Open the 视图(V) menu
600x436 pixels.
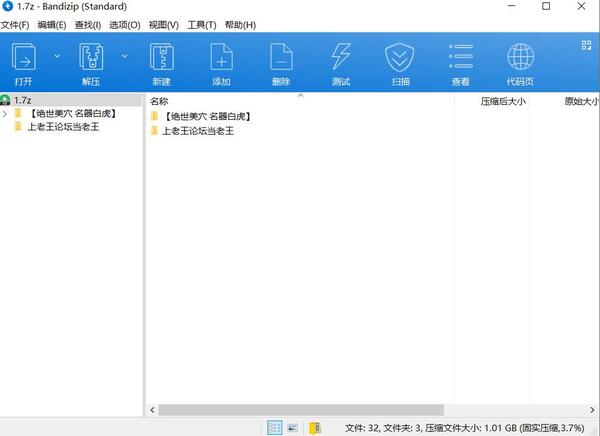coord(164,25)
